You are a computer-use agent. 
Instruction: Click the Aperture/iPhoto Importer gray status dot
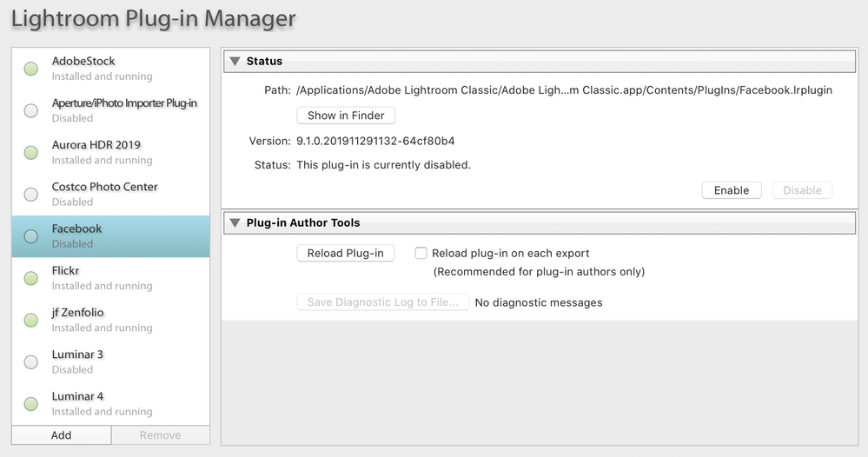tap(31, 110)
